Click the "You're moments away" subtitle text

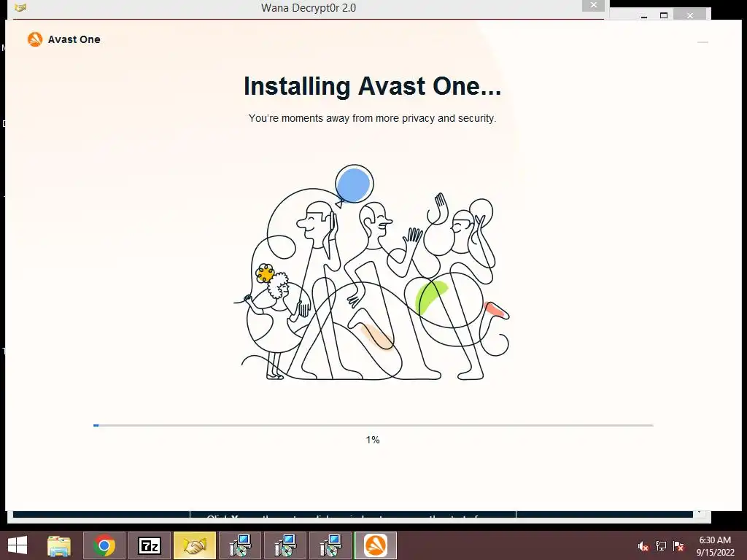[373, 118]
